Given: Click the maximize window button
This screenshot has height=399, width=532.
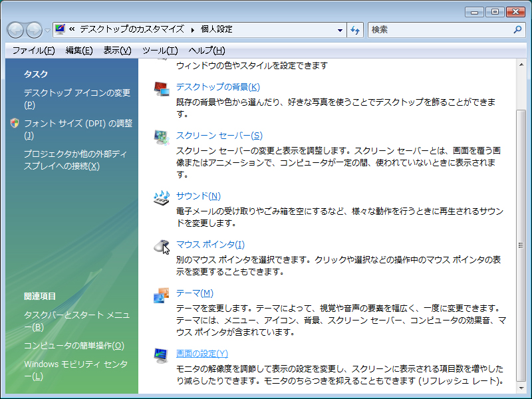Looking at the screenshot, I should (495, 12).
